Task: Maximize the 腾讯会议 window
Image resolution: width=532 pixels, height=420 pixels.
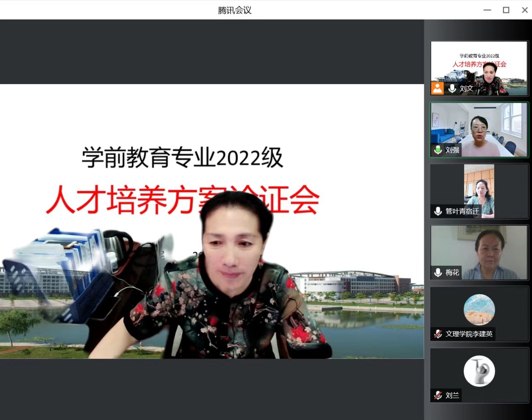Action: 506,10
